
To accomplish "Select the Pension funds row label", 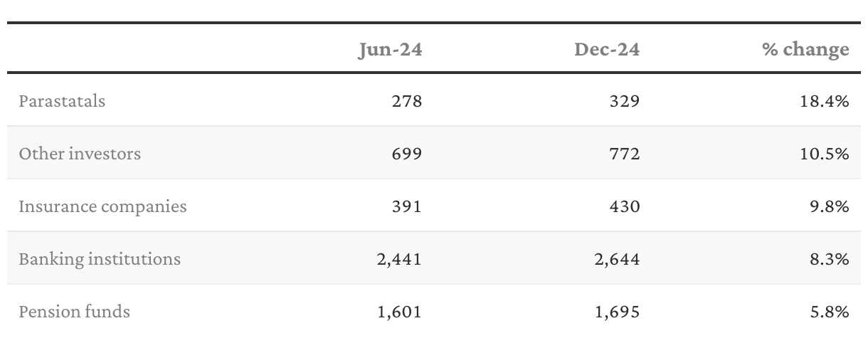I will 75,312.
